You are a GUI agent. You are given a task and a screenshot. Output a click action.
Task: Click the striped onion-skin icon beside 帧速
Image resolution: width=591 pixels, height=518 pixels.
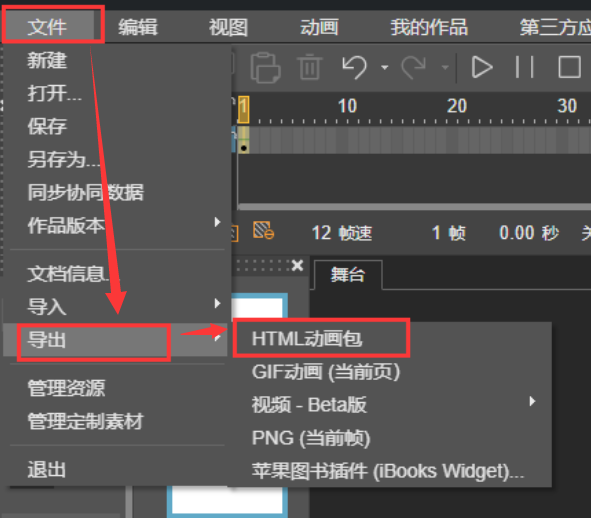coord(263,230)
